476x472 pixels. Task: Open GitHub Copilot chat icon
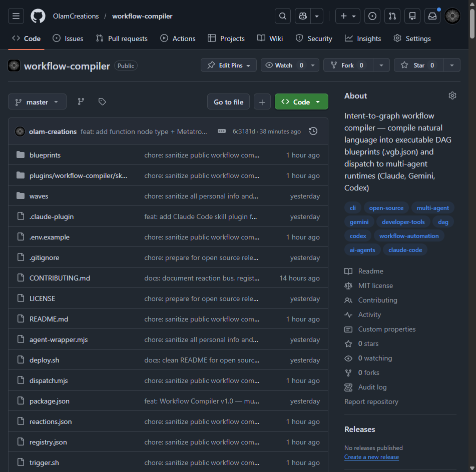pyautogui.click(x=303, y=16)
